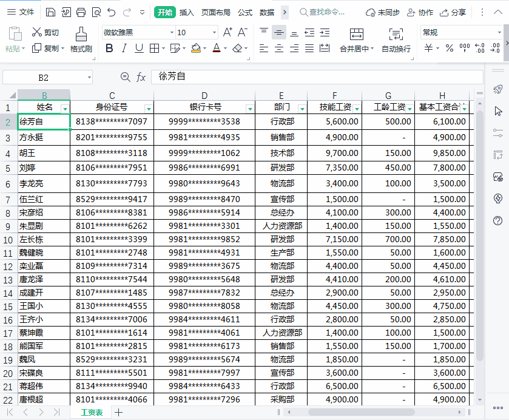Click increase decimal places icon
This screenshot has height=420, width=509.
point(479,49)
